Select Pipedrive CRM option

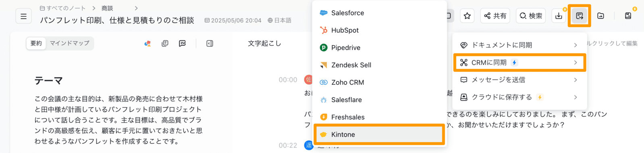[x=380, y=48]
